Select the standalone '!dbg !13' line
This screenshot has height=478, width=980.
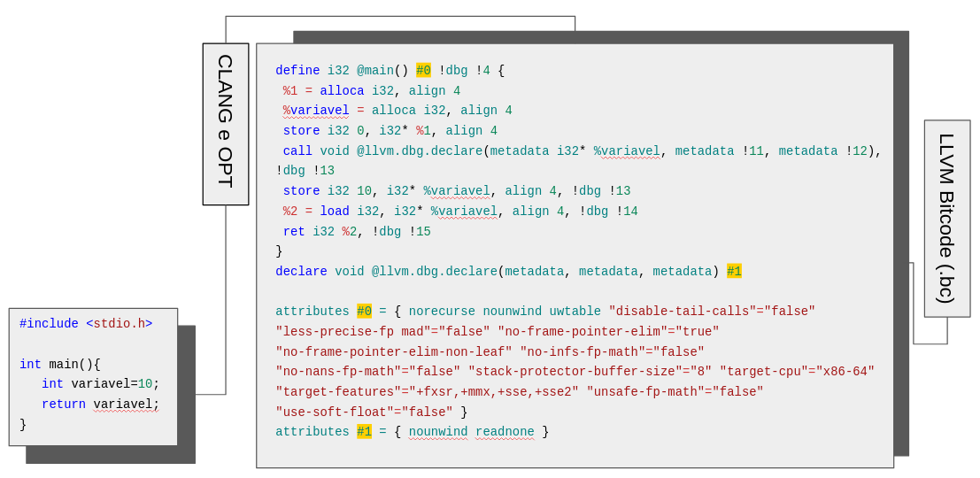tap(305, 171)
